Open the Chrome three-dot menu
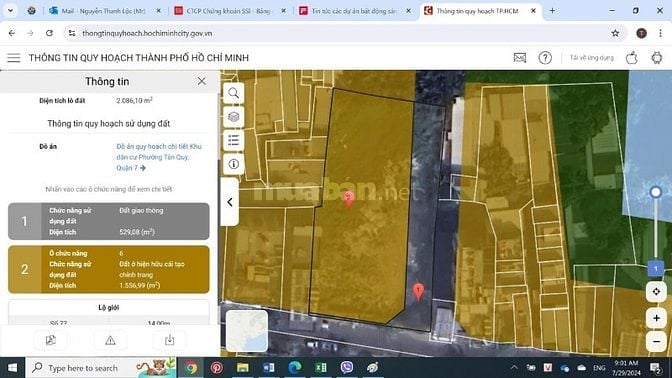This screenshot has width=672, height=378. click(x=660, y=33)
